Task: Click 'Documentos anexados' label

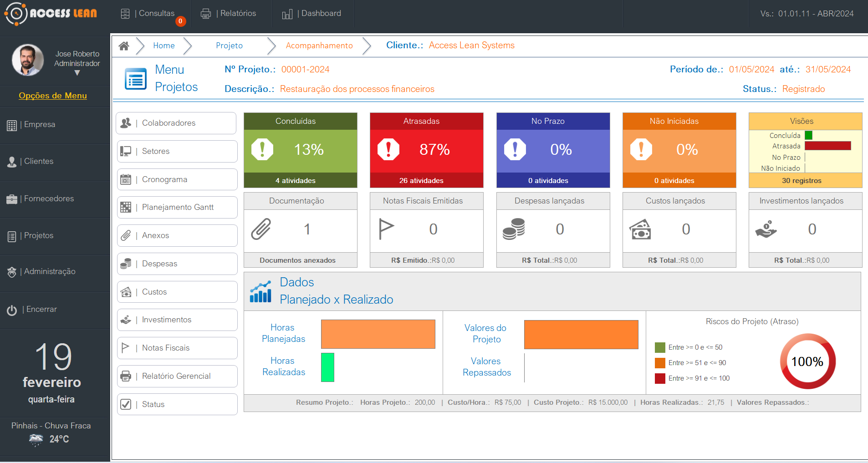Action: point(297,260)
